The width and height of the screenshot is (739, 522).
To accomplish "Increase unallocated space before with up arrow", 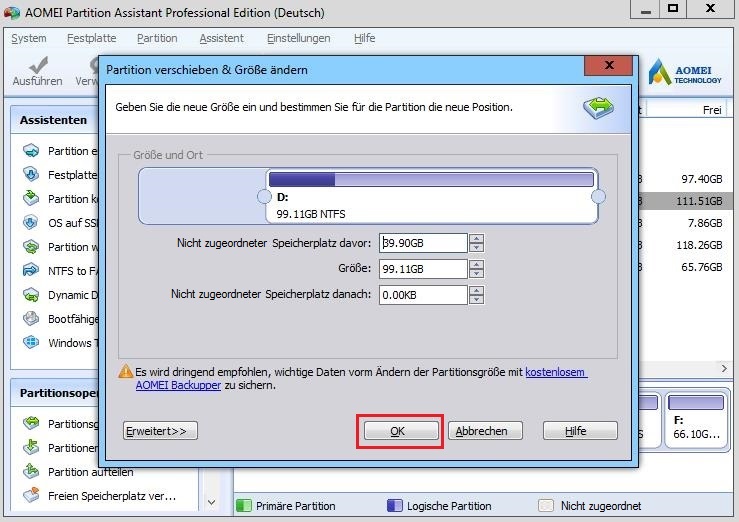I will pos(476,239).
